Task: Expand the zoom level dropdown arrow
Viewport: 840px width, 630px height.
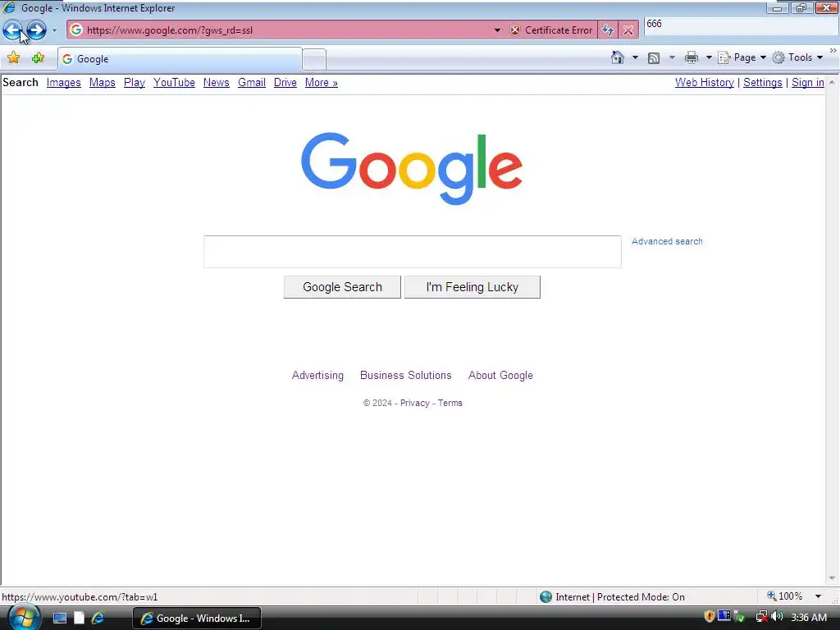Action: [x=818, y=596]
